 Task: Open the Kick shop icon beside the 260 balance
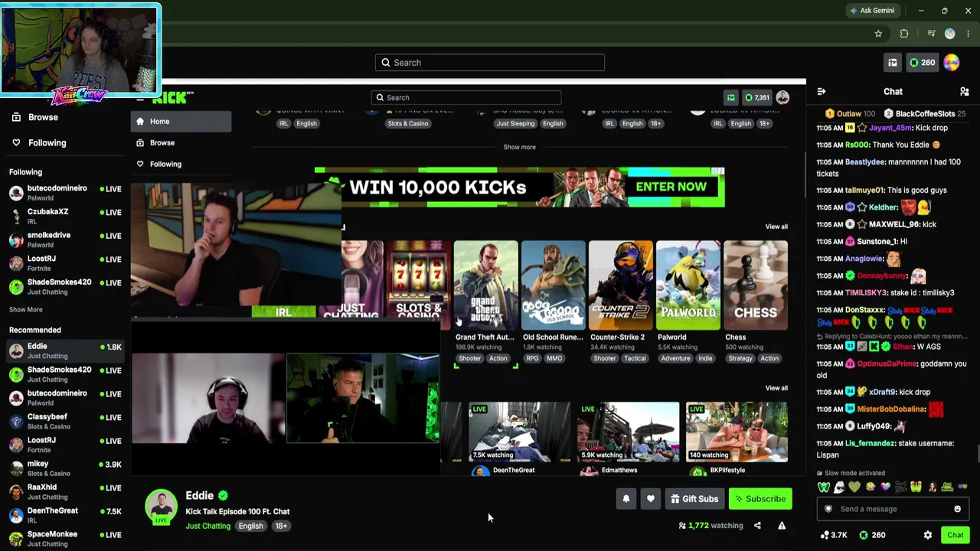[893, 63]
